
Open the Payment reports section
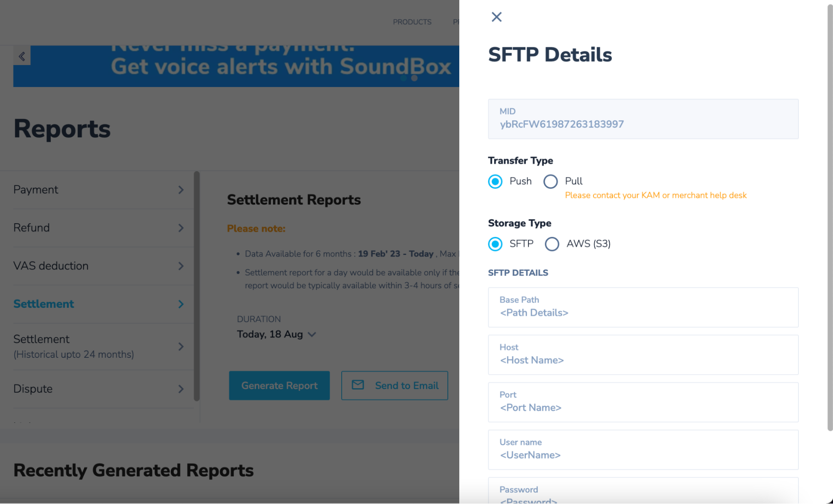click(x=103, y=190)
